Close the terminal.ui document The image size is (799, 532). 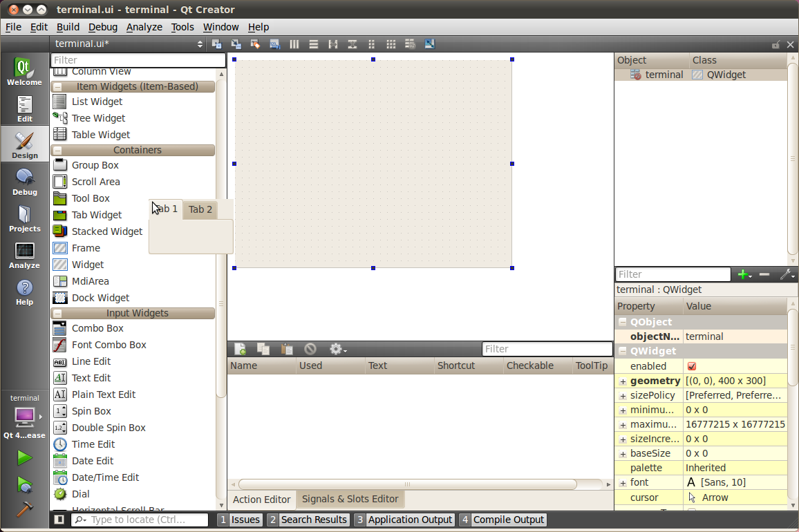tap(790, 45)
